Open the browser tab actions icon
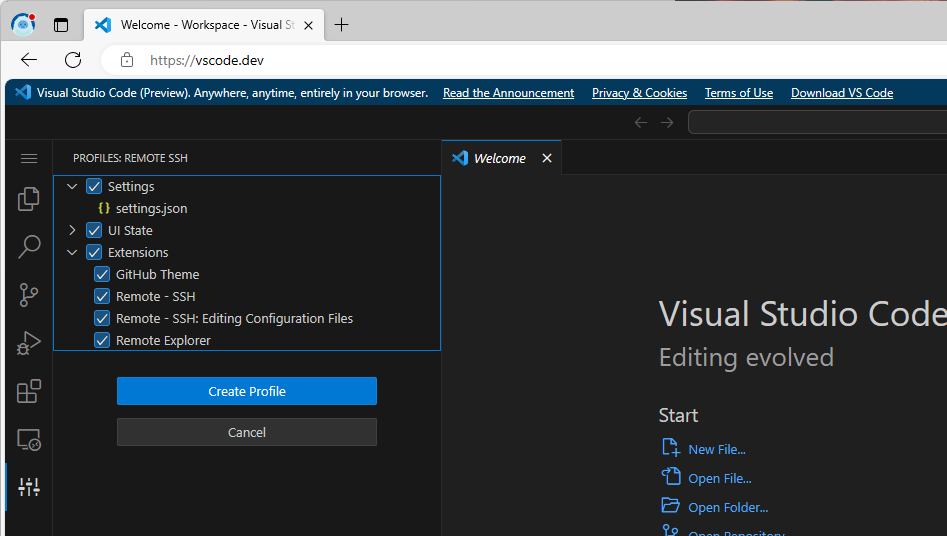This screenshot has height=536, width=947. [x=61, y=25]
